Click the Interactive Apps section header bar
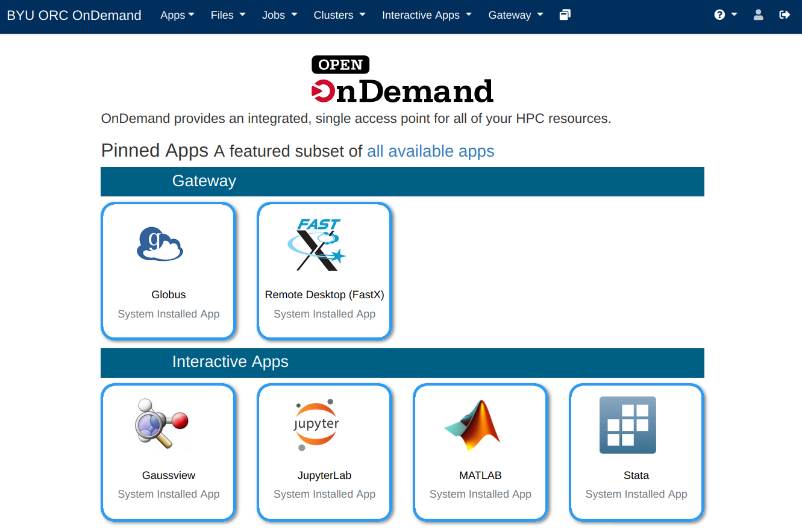This screenshot has width=802, height=532. coord(403,362)
